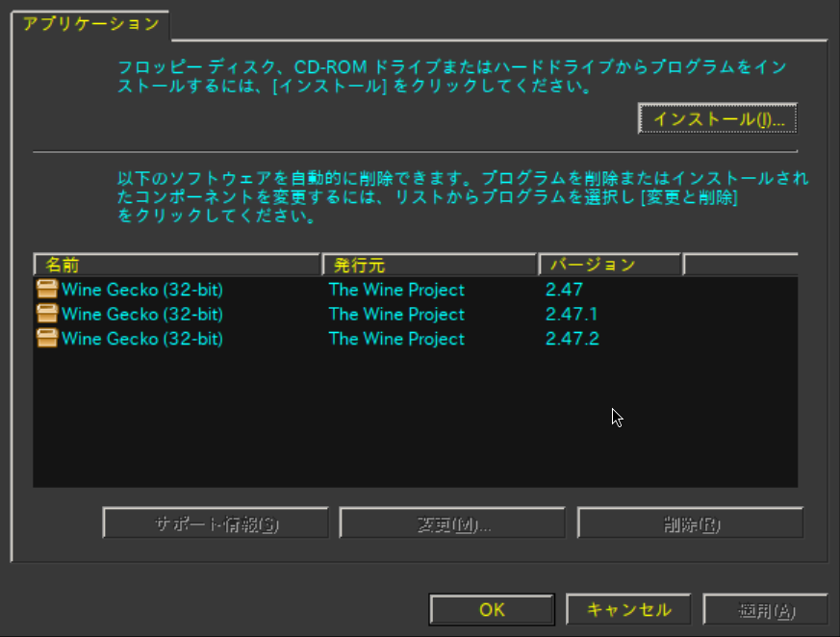
Task: Select the アプリケーション tab
Action: coord(90,24)
